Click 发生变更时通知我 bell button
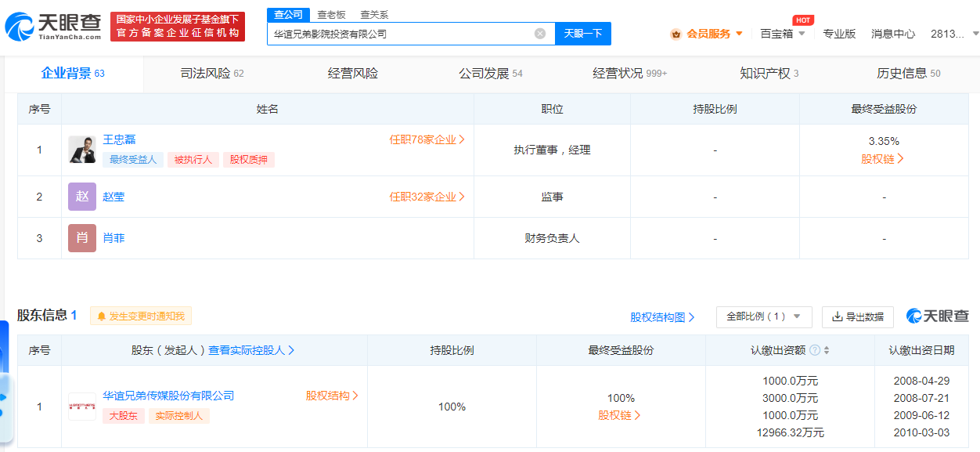The width and height of the screenshot is (980, 452). pos(141,316)
